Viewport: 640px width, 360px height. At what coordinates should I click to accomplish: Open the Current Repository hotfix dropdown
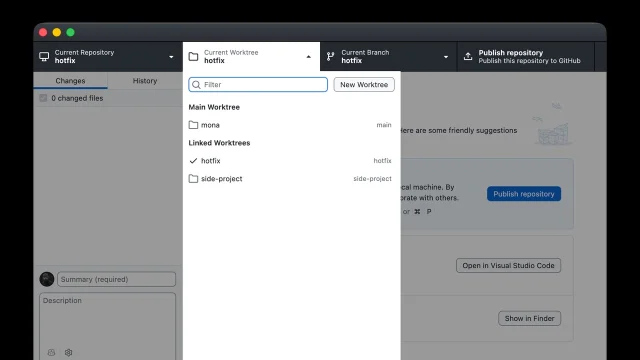coord(108,57)
